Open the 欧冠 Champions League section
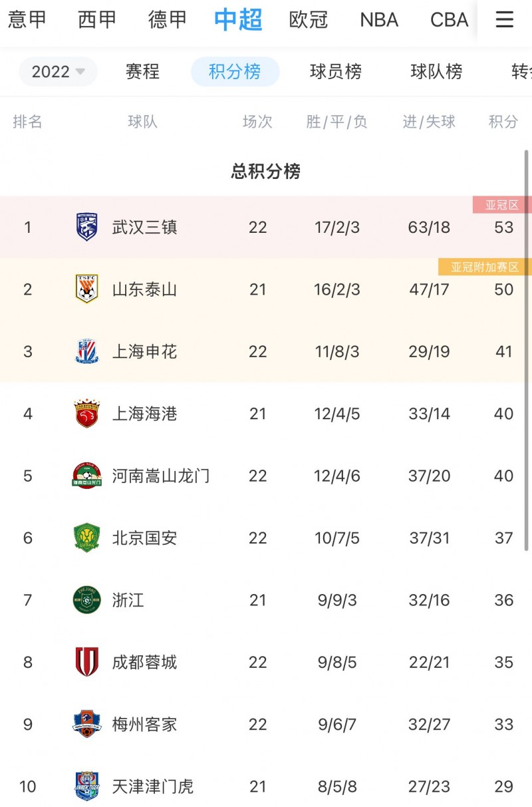The height and width of the screenshot is (807, 532). click(309, 20)
